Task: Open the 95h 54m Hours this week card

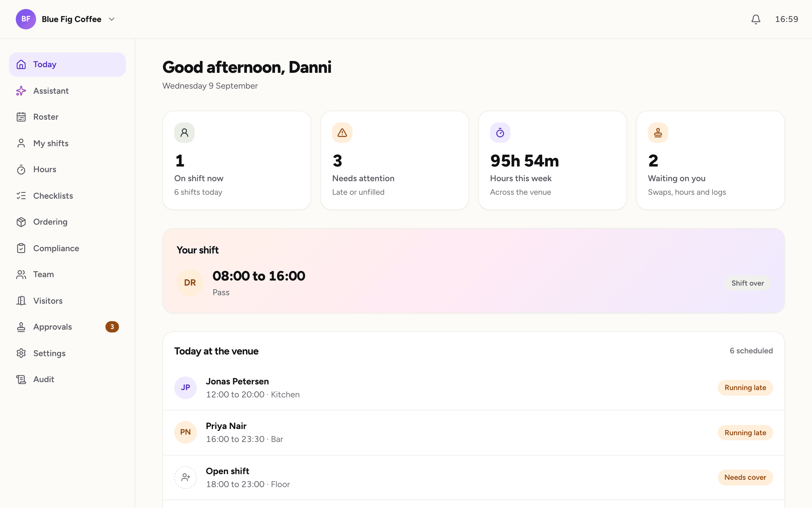Action: click(552, 160)
